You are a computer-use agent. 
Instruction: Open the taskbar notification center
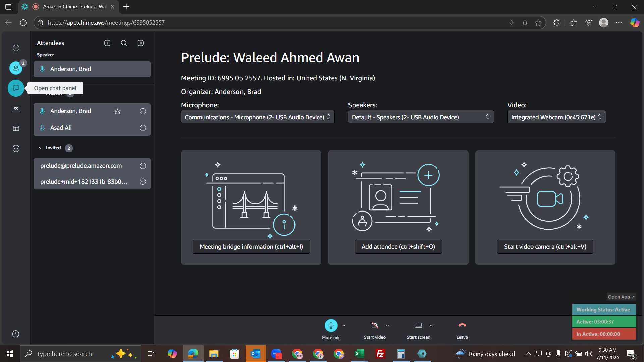tap(631, 354)
